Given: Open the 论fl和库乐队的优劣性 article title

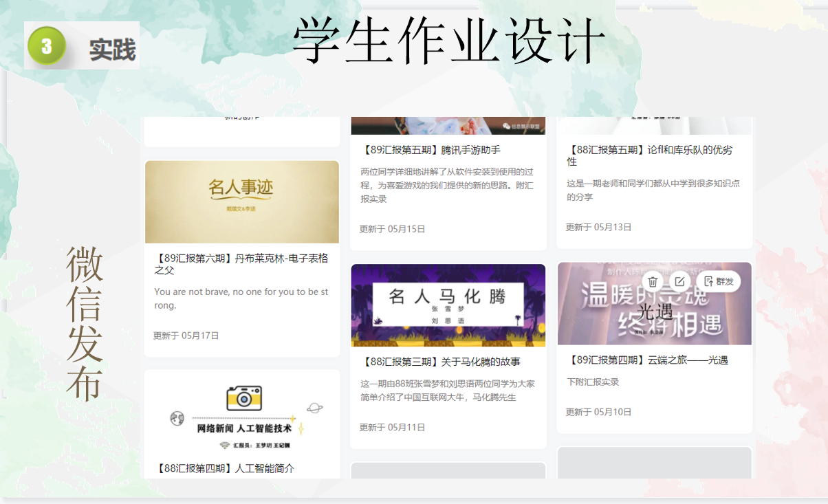Looking at the screenshot, I should click(x=650, y=155).
